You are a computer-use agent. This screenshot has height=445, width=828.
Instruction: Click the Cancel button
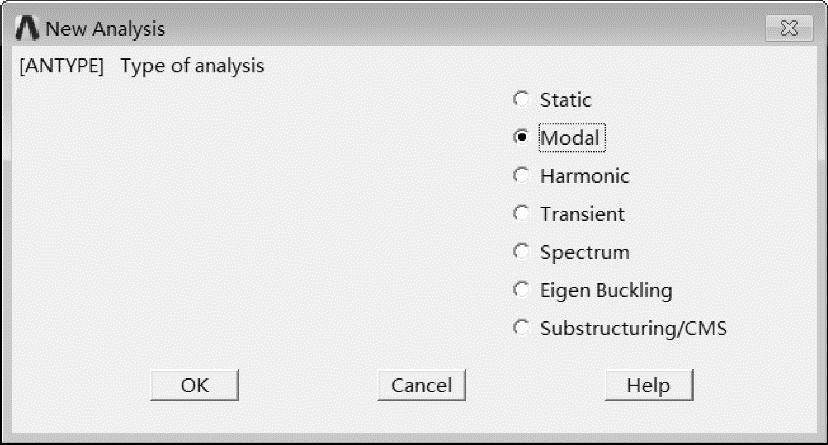point(421,385)
